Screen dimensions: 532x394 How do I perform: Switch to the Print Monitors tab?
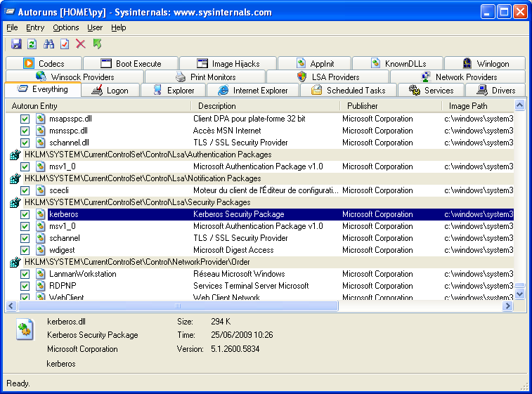coord(206,77)
